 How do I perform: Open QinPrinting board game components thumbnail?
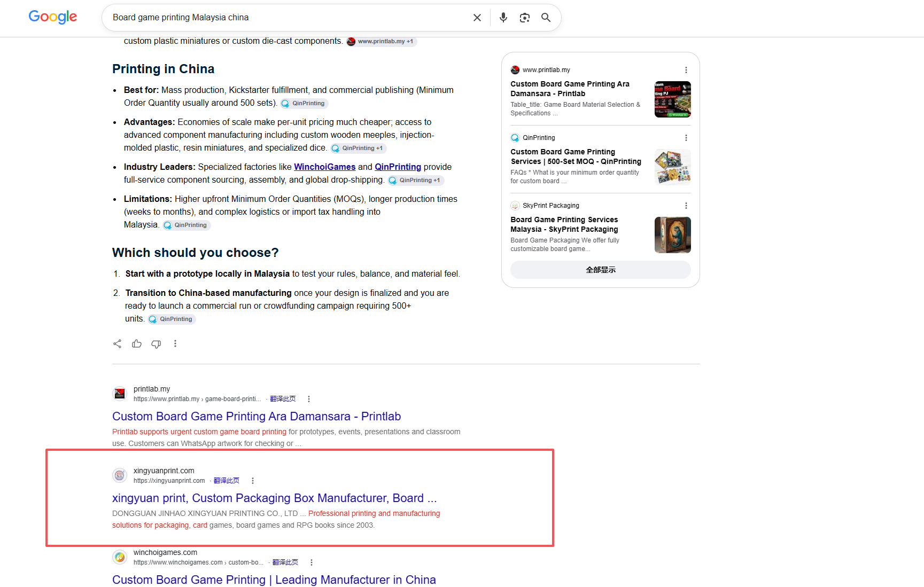coord(673,167)
